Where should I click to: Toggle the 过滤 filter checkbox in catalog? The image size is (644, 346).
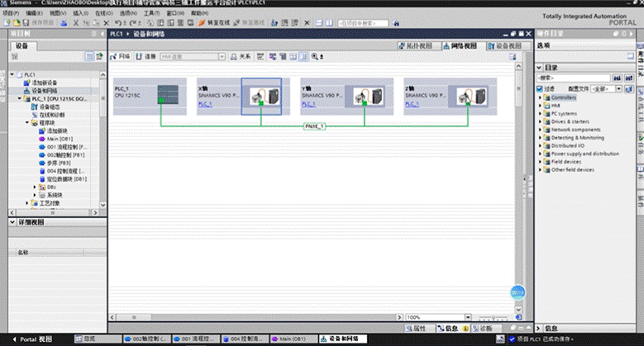540,88
